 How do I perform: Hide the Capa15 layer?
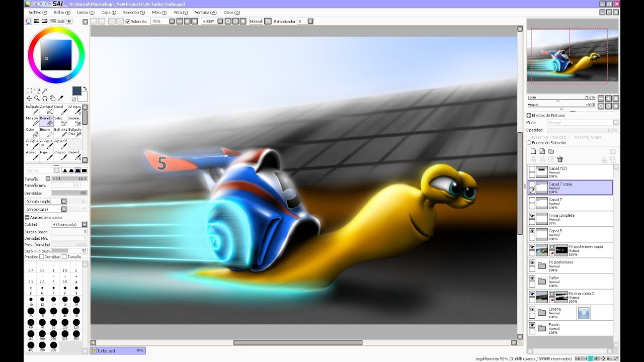532,231
